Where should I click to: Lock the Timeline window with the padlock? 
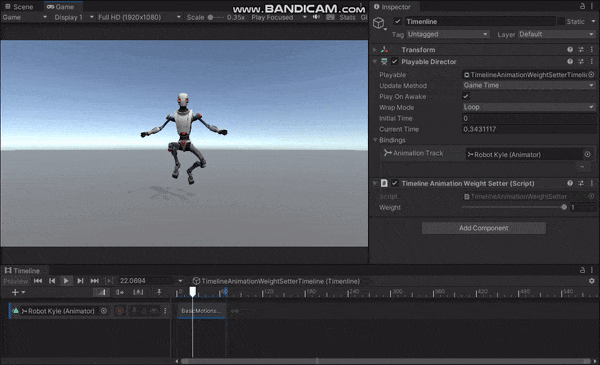[x=582, y=270]
